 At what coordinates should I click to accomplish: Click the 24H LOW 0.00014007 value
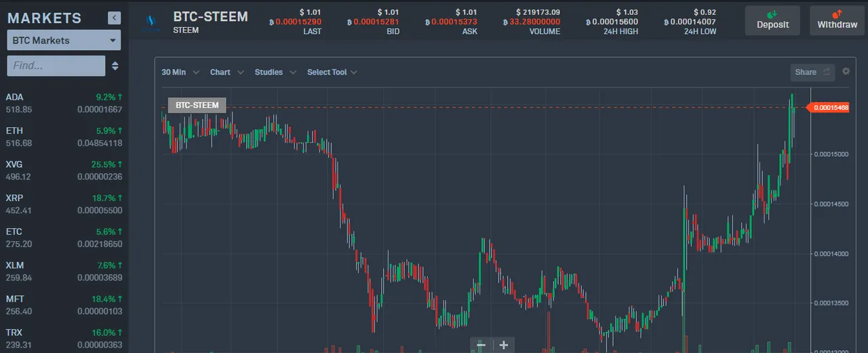689,22
